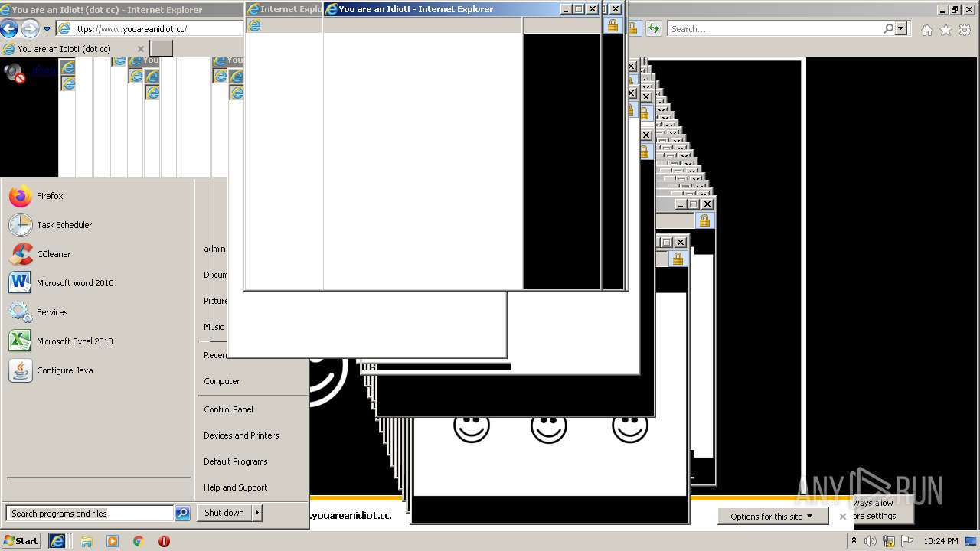Click the blocked speaker icon on the page
This screenshot has height=551, width=980.
click(15, 73)
